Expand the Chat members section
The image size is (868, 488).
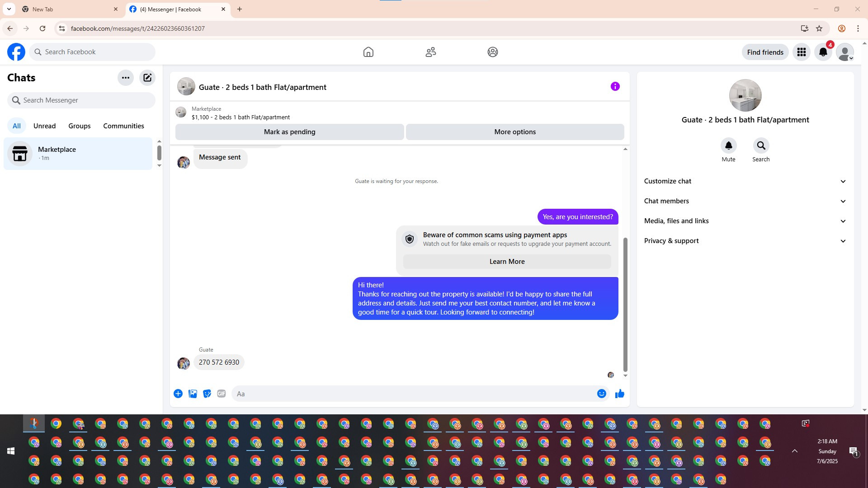click(745, 201)
